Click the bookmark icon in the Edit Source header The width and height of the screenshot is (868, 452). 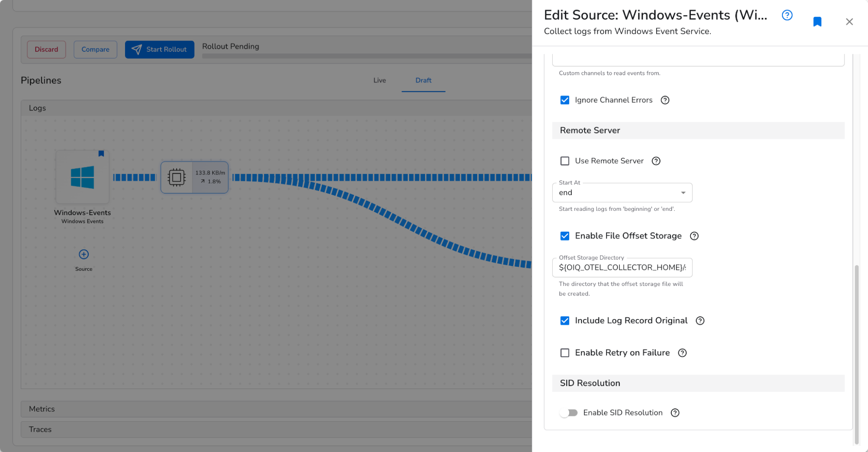coord(817,22)
